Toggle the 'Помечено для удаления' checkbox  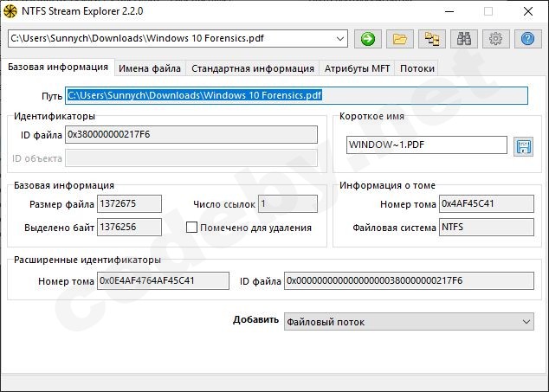[x=192, y=228]
